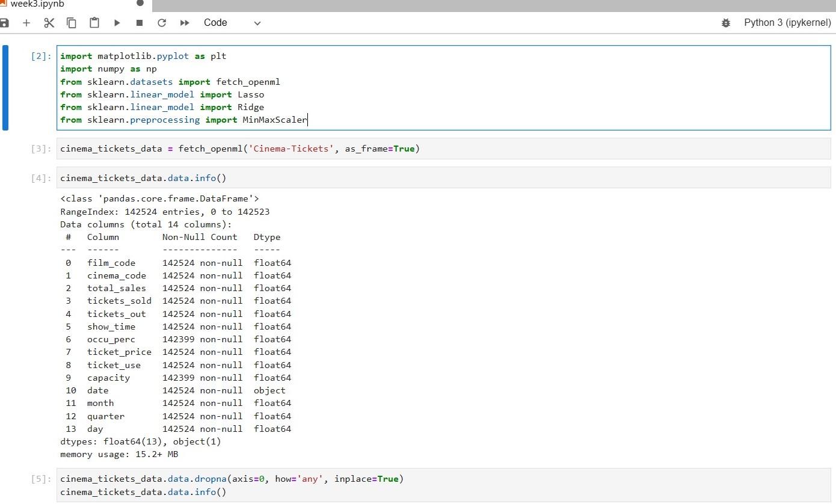Click the 'Cinema-Tickets' string in cell 3

point(291,149)
